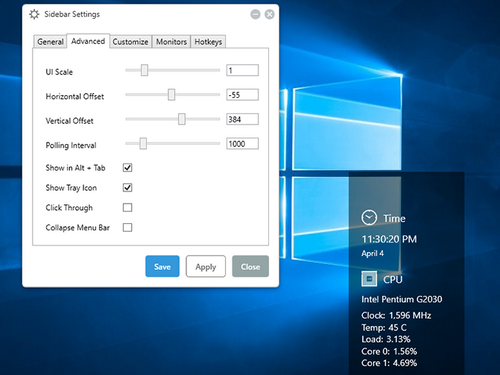Open the Hotkeys tab
The height and width of the screenshot is (375, 500).
click(x=208, y=42)
